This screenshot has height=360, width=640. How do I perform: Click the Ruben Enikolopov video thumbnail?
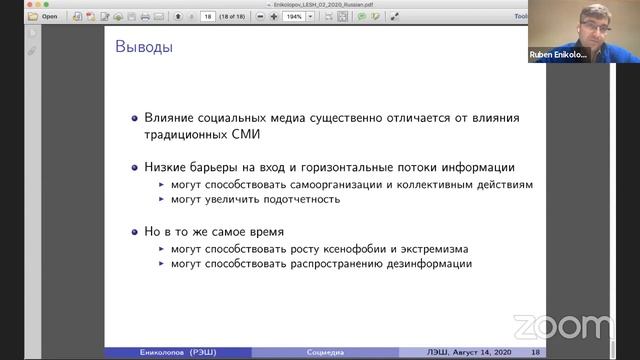[584, 31]
